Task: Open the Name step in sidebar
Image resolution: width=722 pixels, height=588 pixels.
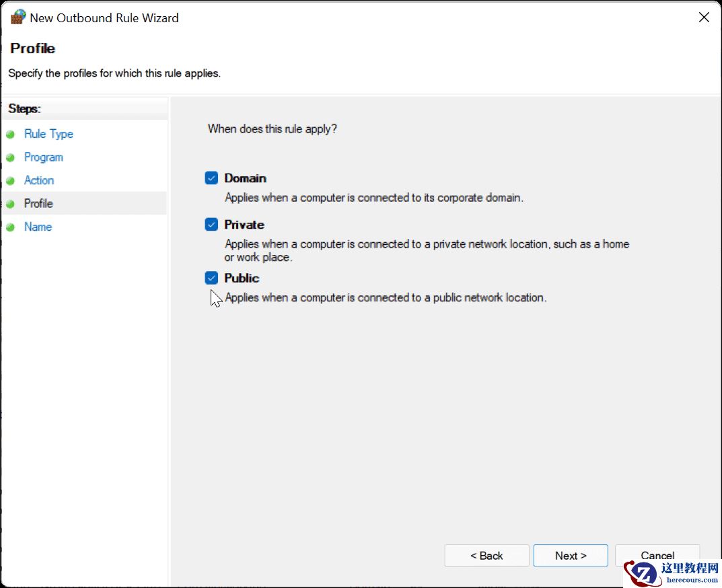Action: (38, 227)
